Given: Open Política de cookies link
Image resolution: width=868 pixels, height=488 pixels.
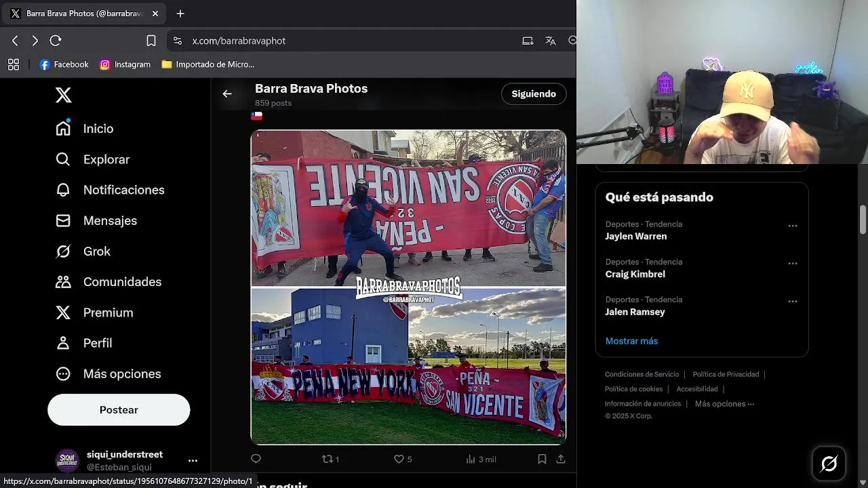Looking at the screenshot, I should pyautogui.click(x=633, y=389).
